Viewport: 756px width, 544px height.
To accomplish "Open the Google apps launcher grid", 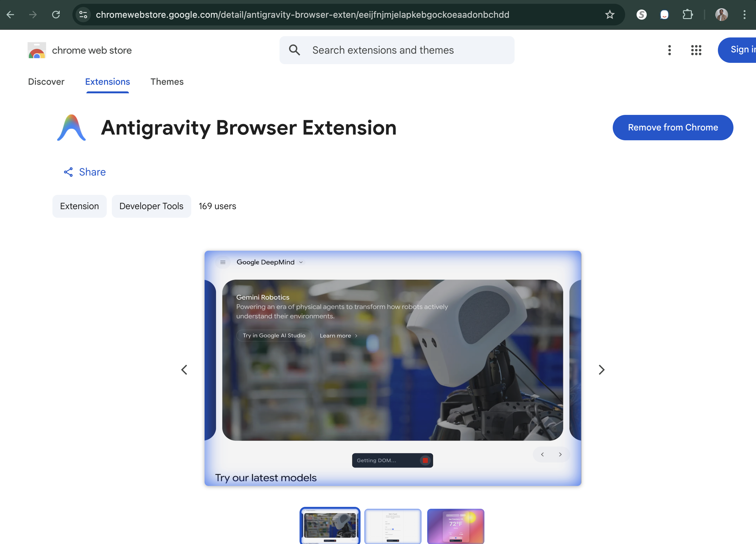I will coord(696,50).
